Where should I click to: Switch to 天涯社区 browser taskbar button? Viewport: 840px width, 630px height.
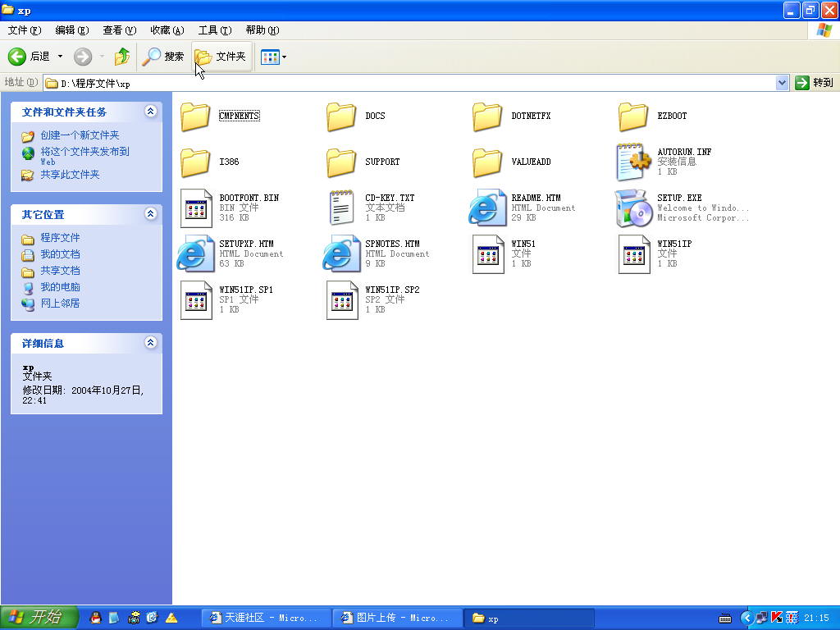(x=265, y=619)
